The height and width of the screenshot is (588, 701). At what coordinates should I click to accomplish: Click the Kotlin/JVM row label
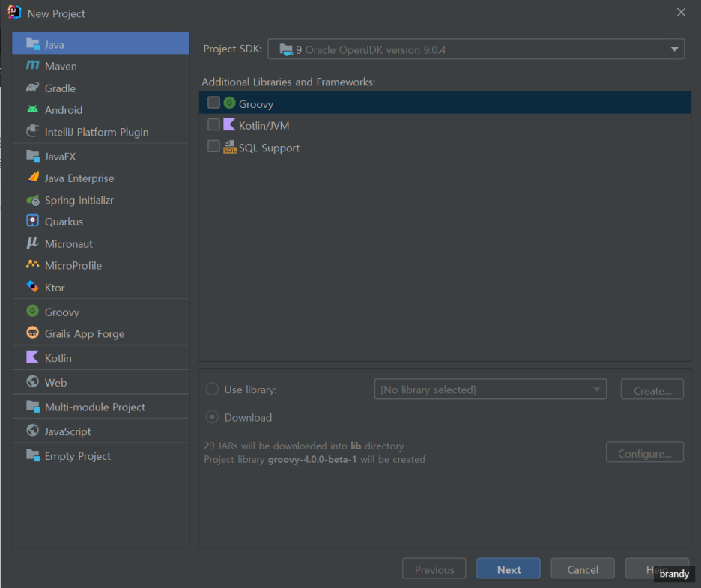click(264, 126)
